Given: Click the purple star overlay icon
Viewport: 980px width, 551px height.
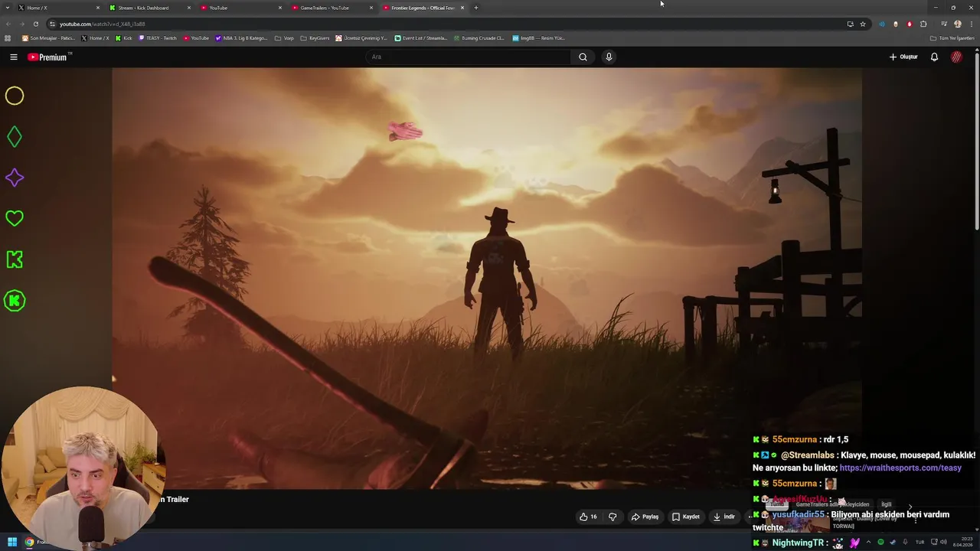Looking at the screenshot, I should pos(15,178).
